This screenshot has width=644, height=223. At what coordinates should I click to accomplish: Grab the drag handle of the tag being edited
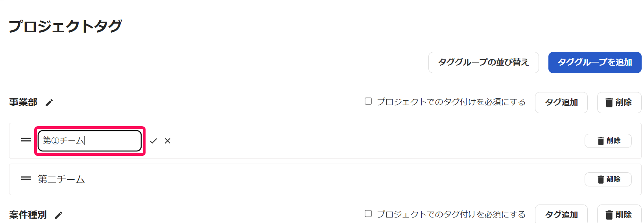[26, 140]
